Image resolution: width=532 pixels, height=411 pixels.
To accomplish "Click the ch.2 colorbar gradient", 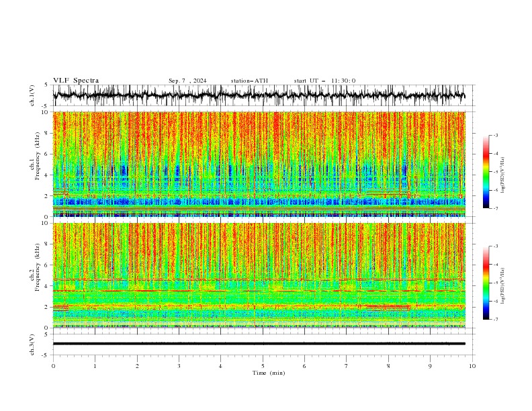I will 486,283.
